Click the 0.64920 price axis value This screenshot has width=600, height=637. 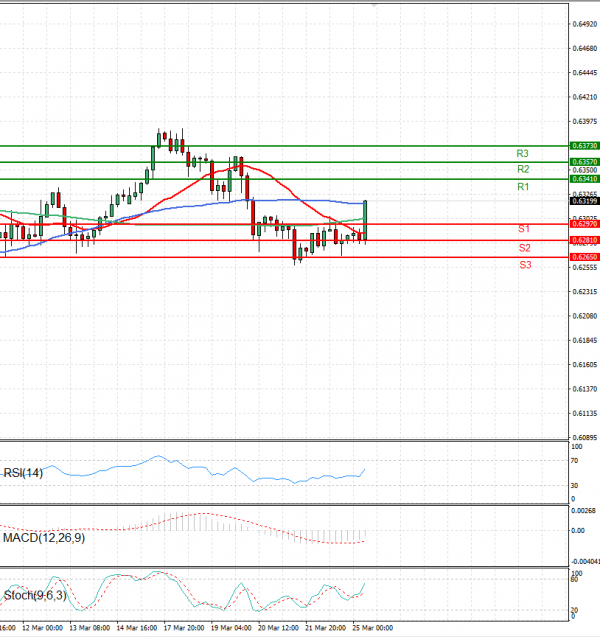(x=585, y=24)
